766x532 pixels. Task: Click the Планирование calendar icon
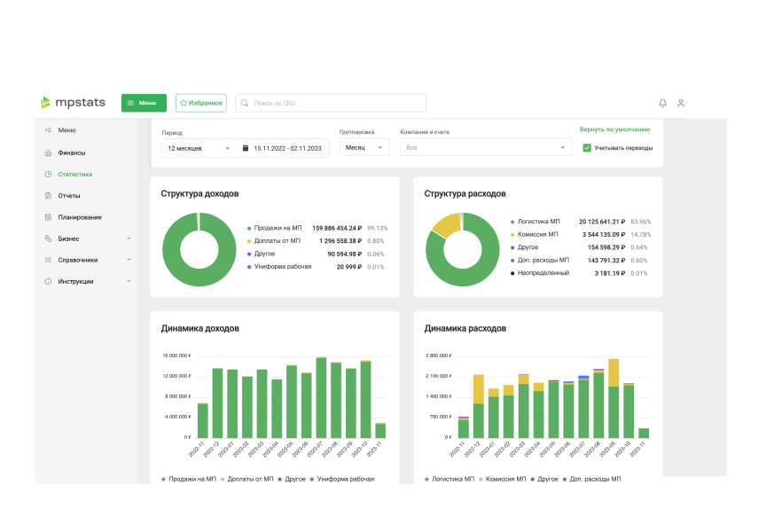[48, 217]
